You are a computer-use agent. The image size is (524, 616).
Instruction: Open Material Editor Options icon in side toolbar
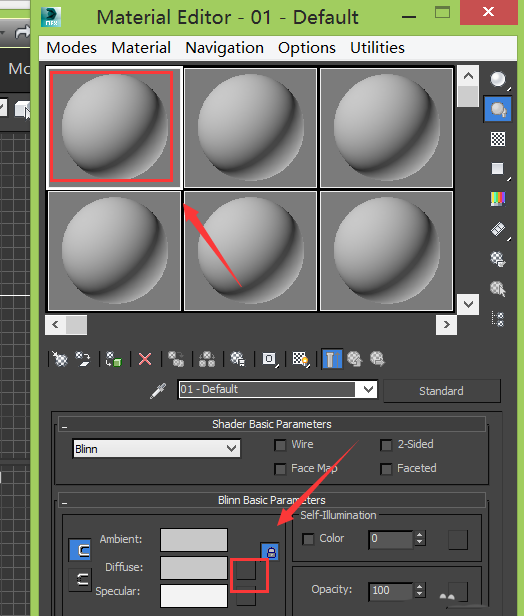pyautogui.click(x=498, y=259)
